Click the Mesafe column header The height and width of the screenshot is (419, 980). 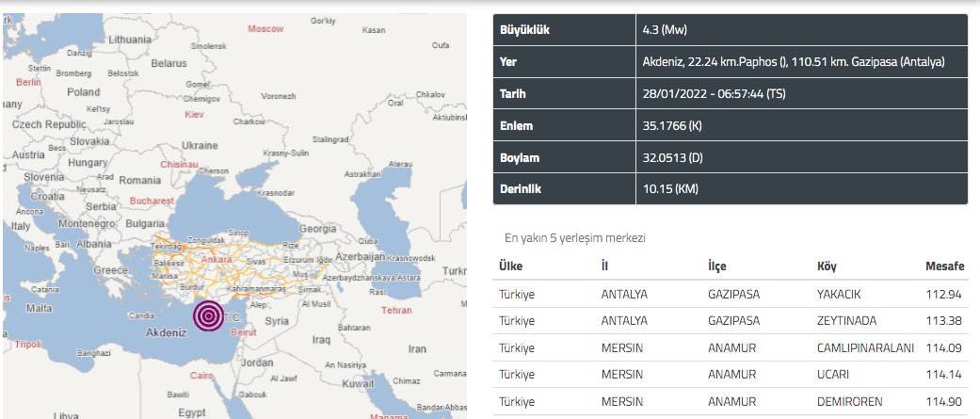click(944, 266)
